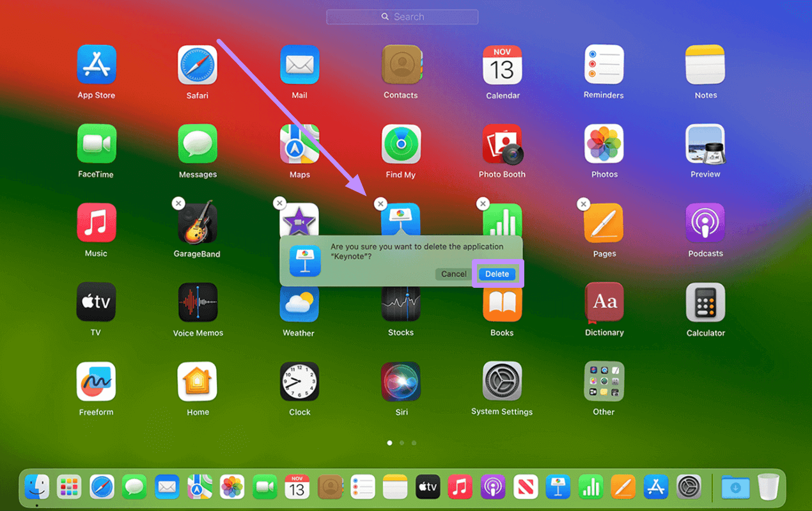
Task: Launch FaceTime from Launchpad grid
Action: tap(96, 144)
